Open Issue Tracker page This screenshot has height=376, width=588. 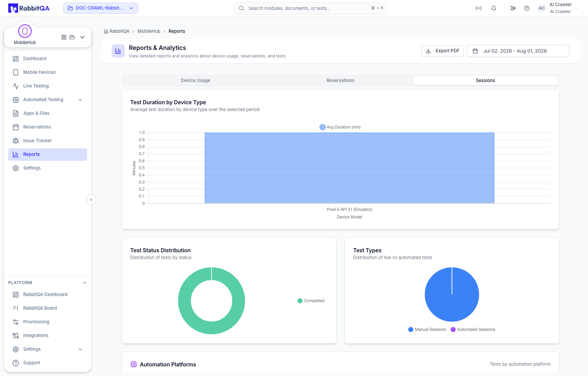48,141
